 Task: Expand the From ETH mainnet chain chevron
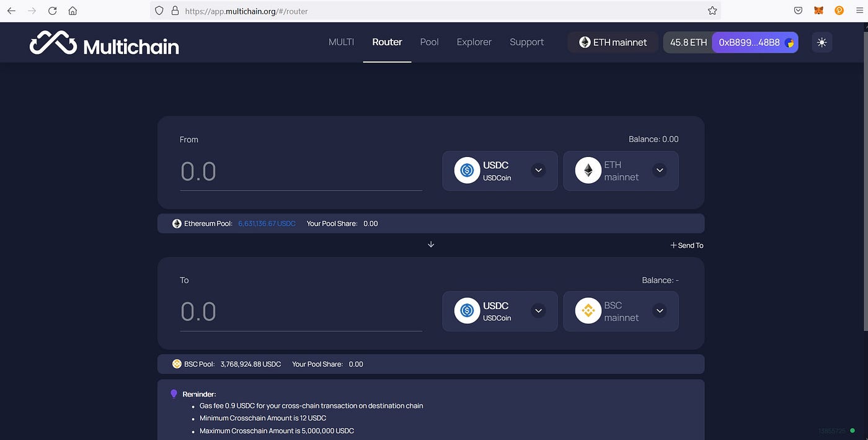click(660, 170)
